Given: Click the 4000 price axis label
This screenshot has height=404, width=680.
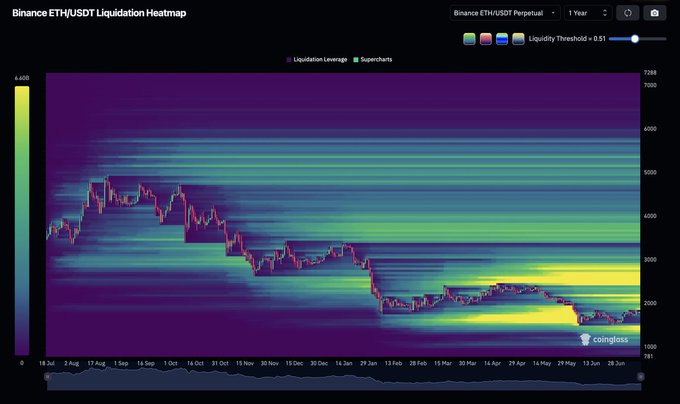Looking at the screenshot, I should click(650, 216).
